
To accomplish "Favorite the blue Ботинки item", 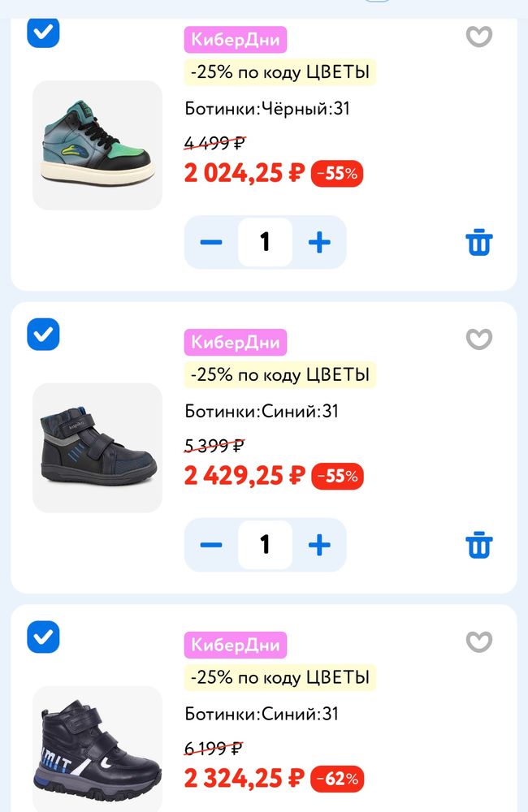I will click(478, 339).
